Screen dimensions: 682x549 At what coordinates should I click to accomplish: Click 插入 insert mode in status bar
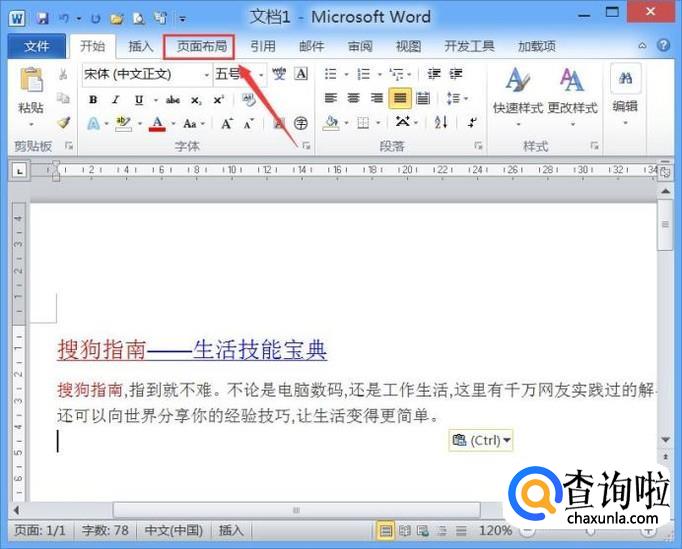(x=231, y=531)
